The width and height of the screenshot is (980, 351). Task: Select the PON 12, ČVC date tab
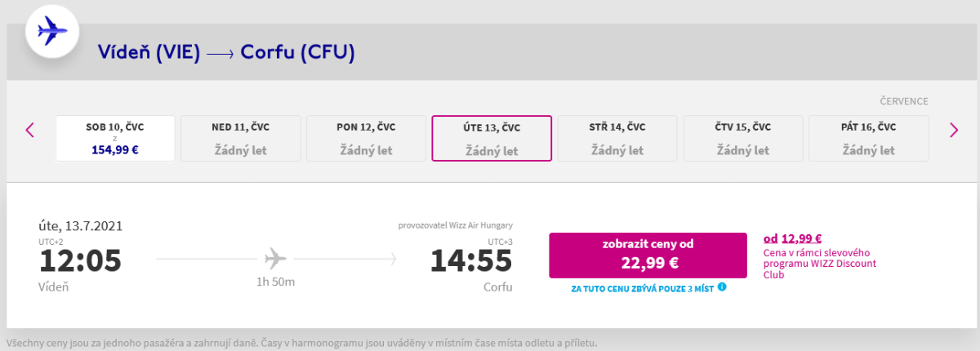coord(366,139)
